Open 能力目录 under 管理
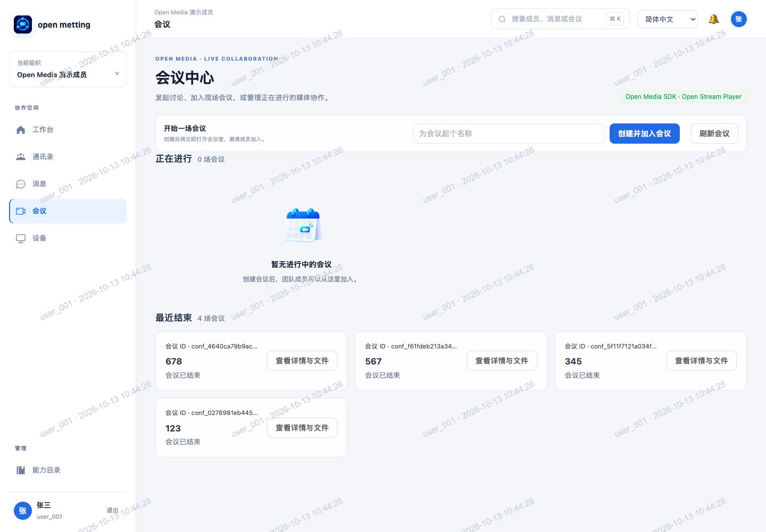 point(68,470)
